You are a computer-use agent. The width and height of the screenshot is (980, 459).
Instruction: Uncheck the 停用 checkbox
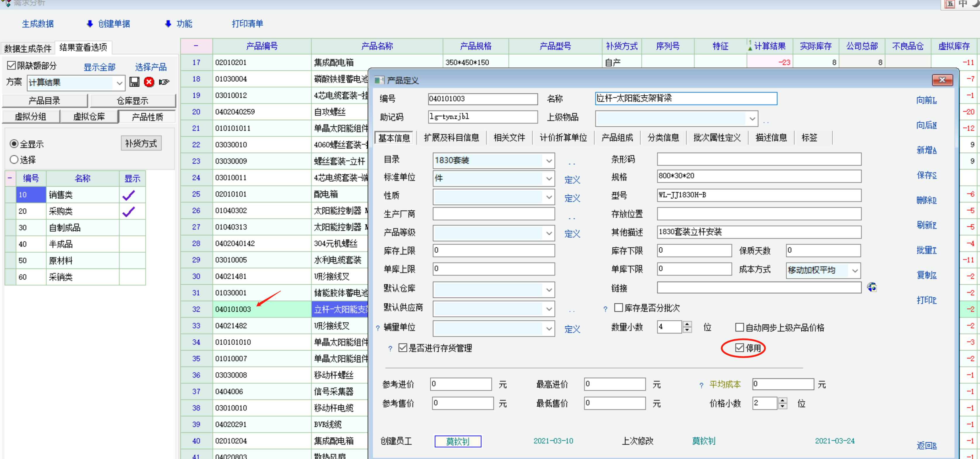pyautogui.click(x=739, y=348)
